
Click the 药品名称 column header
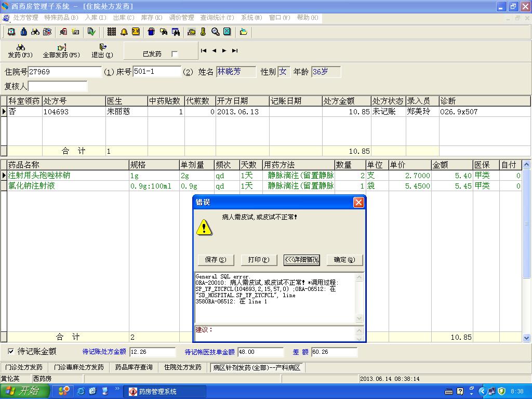coord(68,165)
